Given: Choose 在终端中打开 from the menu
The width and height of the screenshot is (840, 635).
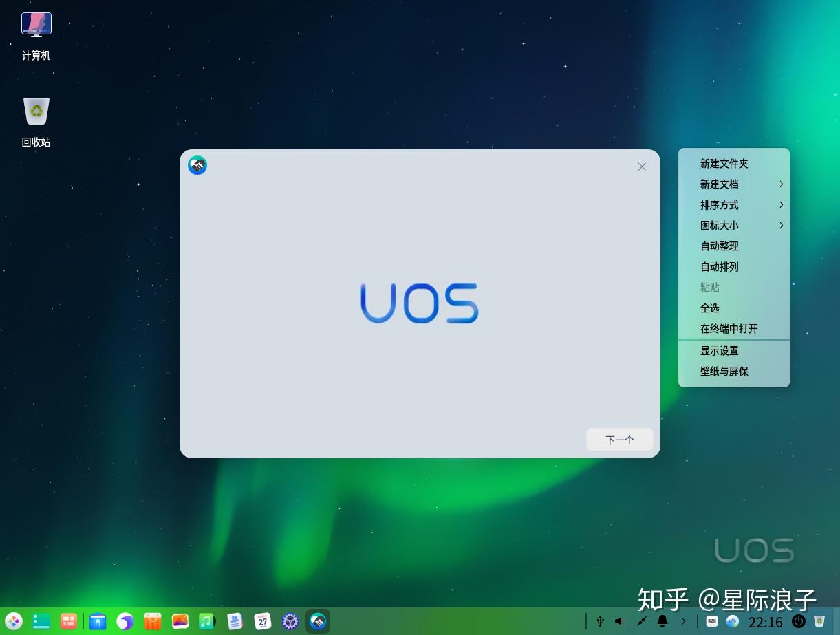Looking at the screenshot, I should click(729, 329).
